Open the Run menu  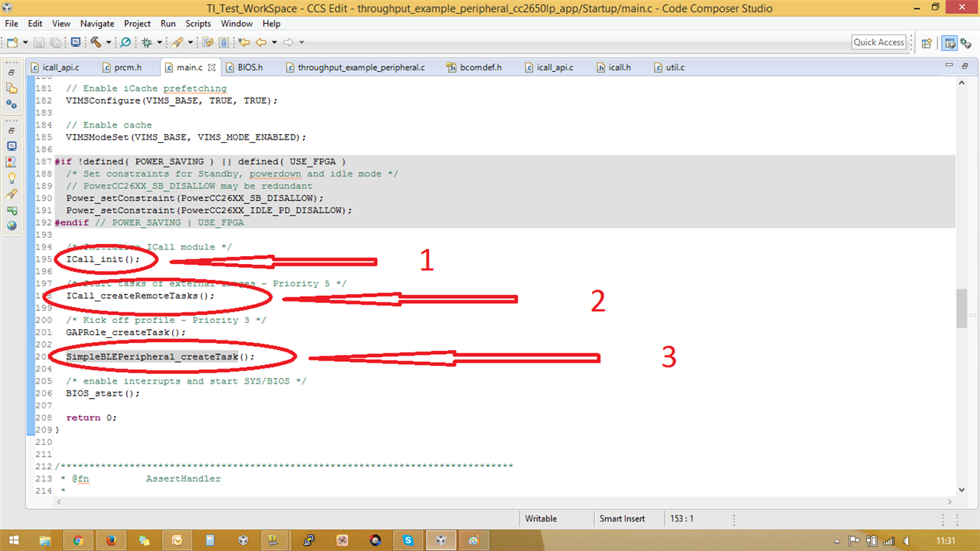tap(167, 24)
